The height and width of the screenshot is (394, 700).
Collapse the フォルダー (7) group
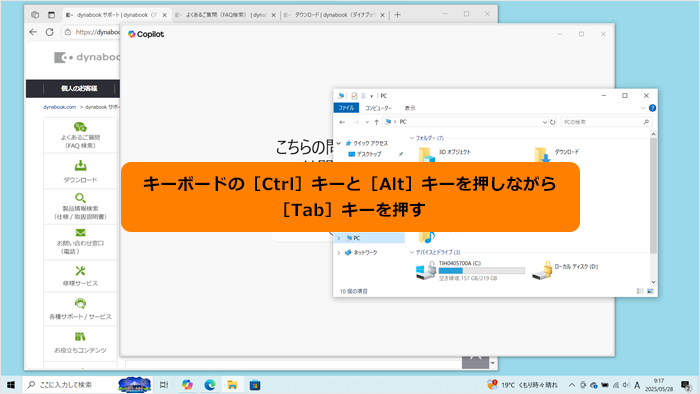pos(412,138)
